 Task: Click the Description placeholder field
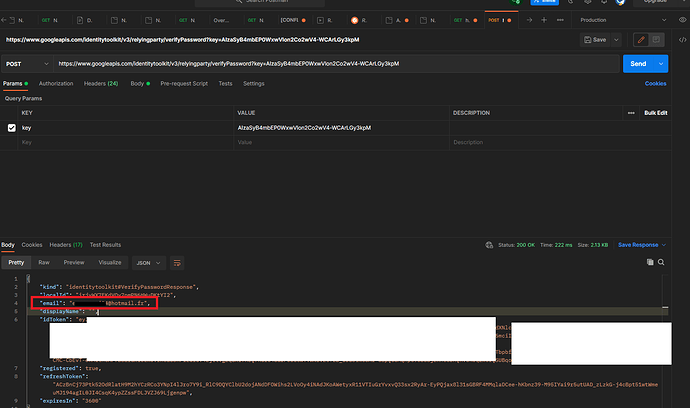560,142
